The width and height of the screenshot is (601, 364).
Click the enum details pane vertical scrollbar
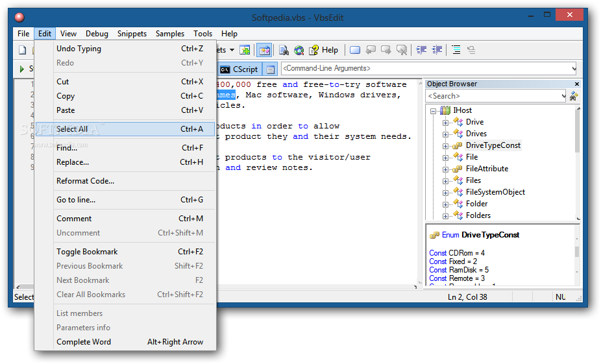tap(577, 256)
